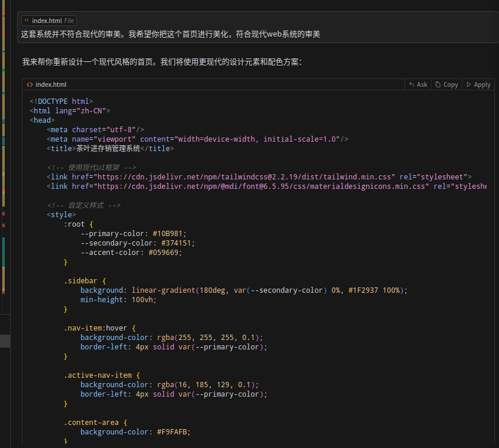Viewport: 499px width, 448px height.
Task: Click the #10B981 primary color value
Action: [167, 234]
